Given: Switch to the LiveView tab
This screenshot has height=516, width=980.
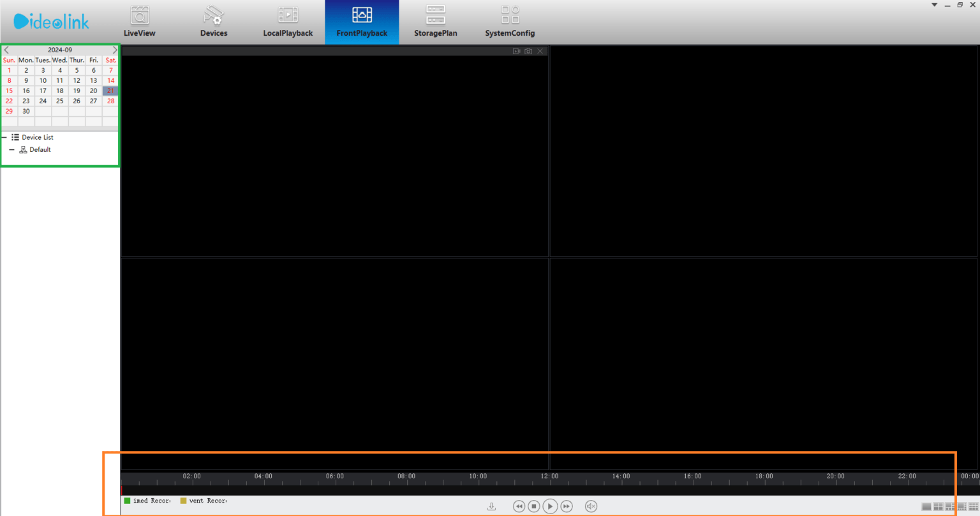Looking at the screenshot, I should point(139,22).
